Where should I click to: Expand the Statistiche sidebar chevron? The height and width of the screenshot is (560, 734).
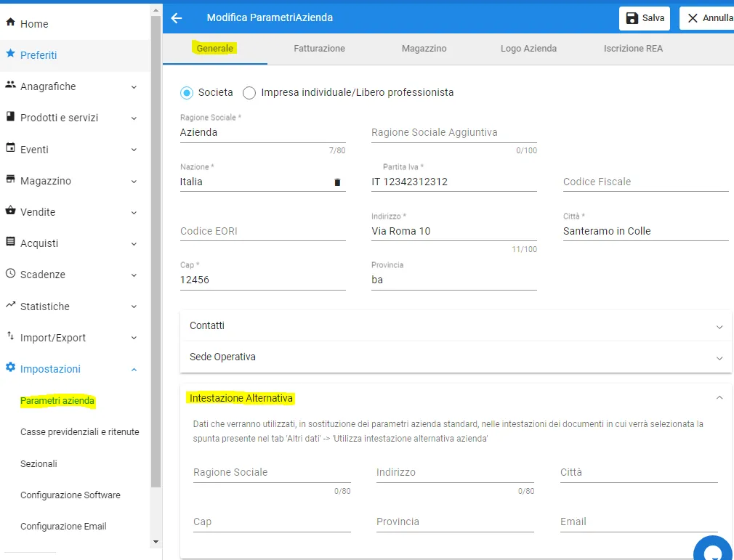[x=134, y=307]
